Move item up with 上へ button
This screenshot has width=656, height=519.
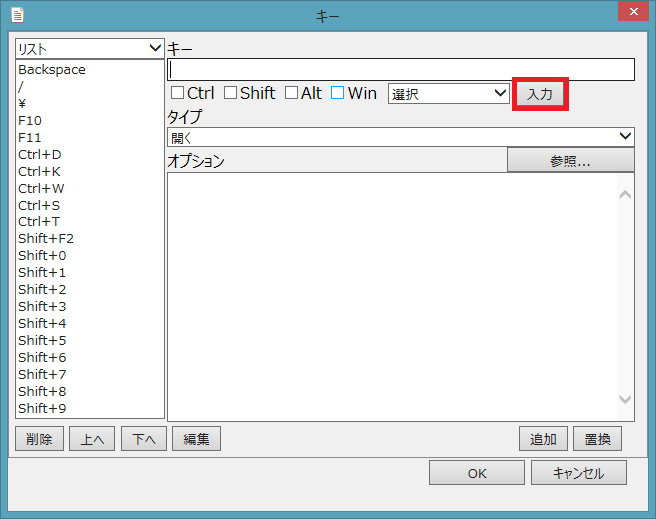pyautogui.click(x=92, y=439)
